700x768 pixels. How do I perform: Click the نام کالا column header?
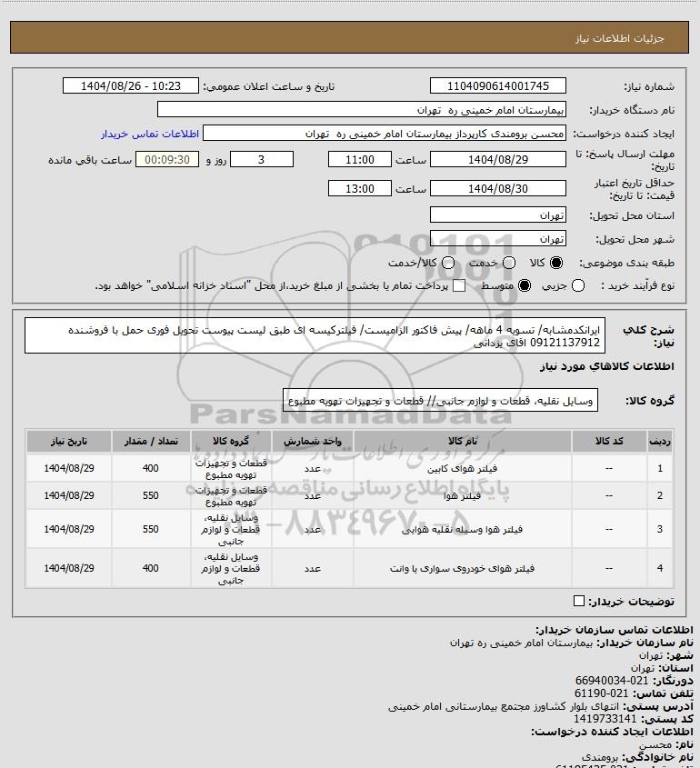[x=463, y=441]
